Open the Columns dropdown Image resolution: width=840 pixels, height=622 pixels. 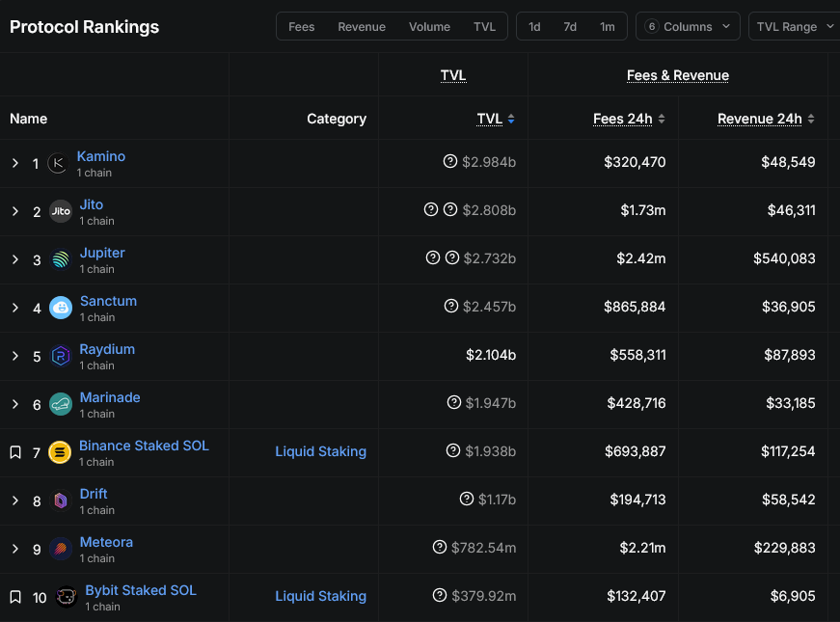pyautogui.click(x=688, y=26)
